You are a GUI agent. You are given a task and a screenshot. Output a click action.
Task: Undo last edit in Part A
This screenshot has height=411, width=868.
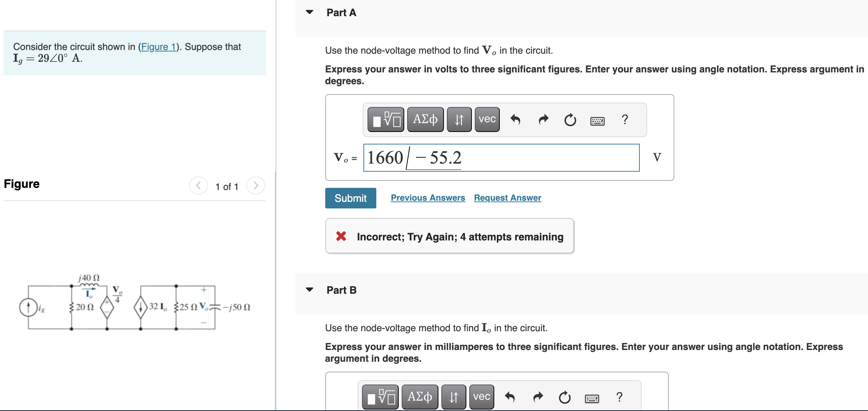pyautogui.click(x=515, y=119)
